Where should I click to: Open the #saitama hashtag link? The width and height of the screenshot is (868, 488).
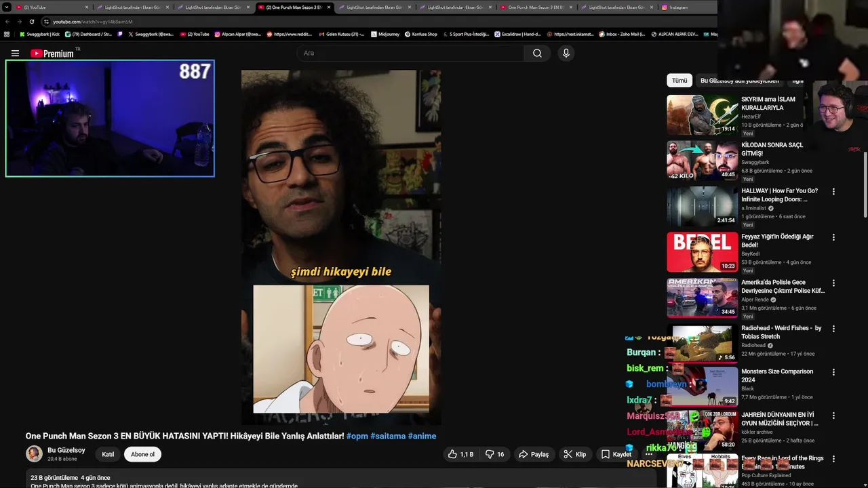(x=388, y=436)
